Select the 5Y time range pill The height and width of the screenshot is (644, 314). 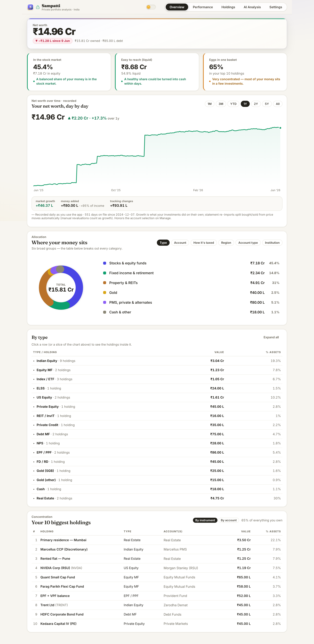click(267, 104)
